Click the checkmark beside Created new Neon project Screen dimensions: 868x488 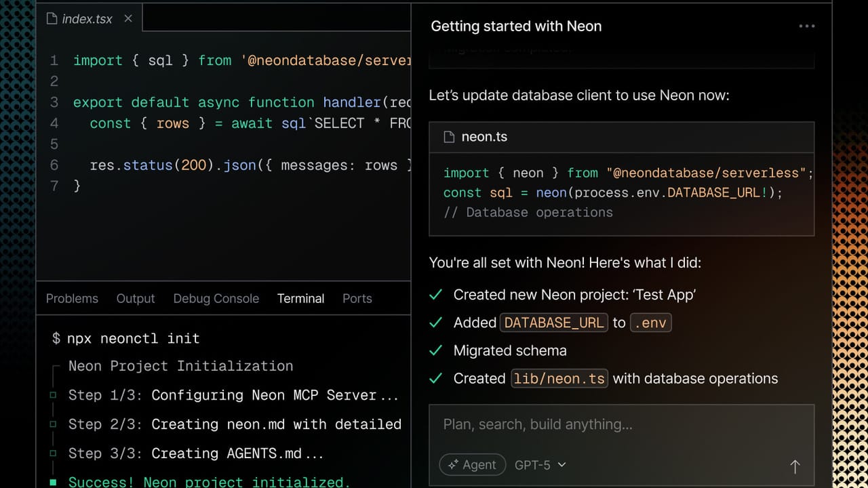[x=436, y=295]
